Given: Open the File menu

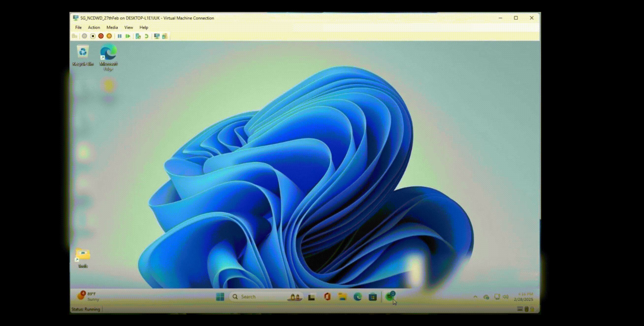Looking at the screenshot, I should (x=78, y=28).
